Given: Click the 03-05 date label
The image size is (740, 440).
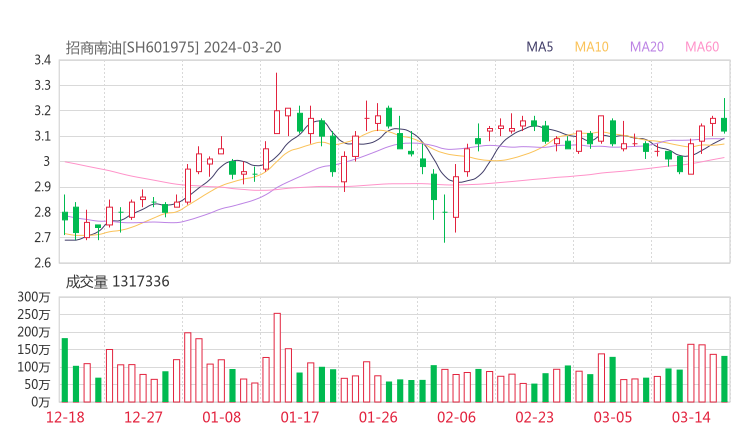Looking at the screenshot, I should click(613, 417).
